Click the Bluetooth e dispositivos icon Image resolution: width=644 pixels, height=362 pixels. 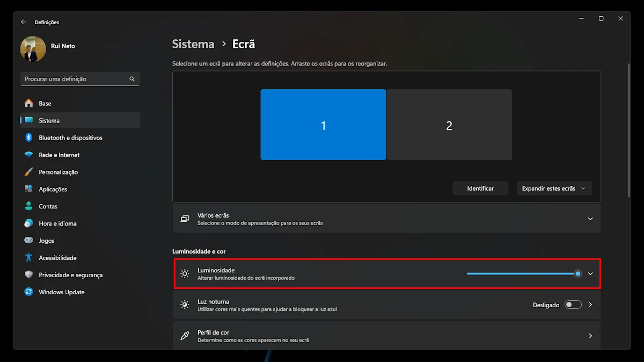click(x=29, y=137)
